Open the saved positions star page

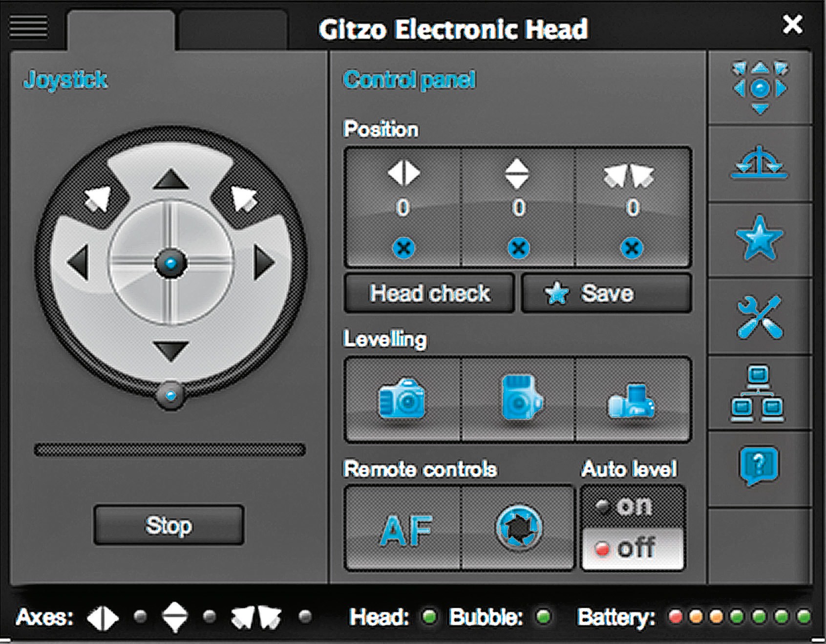coord(759,239)
